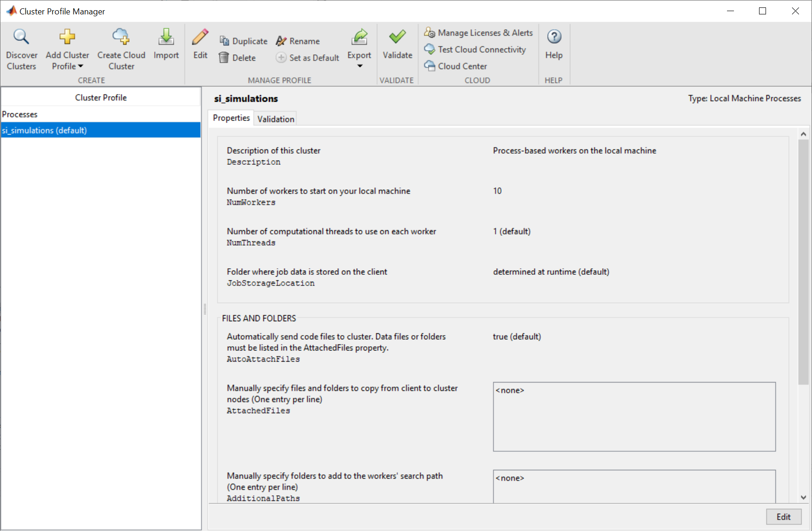Edit profile using pencil icon
Screen dimensions: 812x531
[x=200, y=44]
